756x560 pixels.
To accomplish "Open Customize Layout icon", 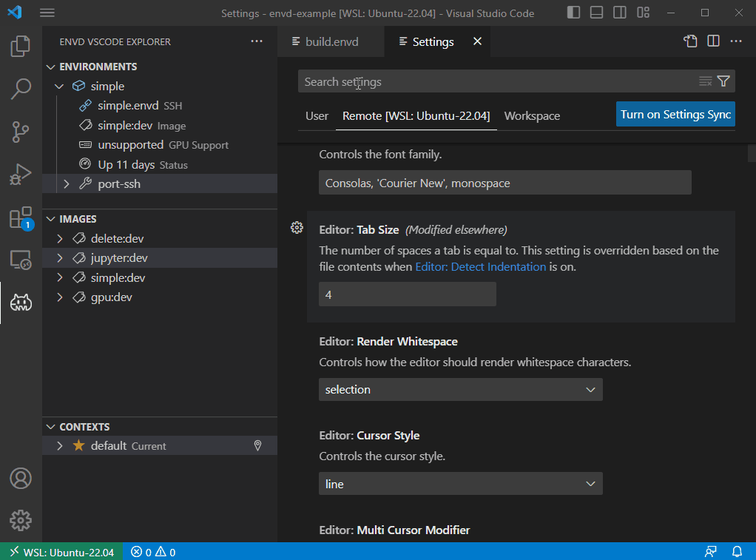I will pyautogui.click(x=643, y=13).
